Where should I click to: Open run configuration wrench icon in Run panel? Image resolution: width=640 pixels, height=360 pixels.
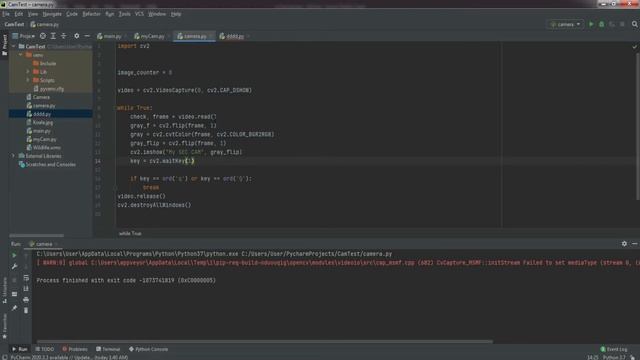(14, 266)
